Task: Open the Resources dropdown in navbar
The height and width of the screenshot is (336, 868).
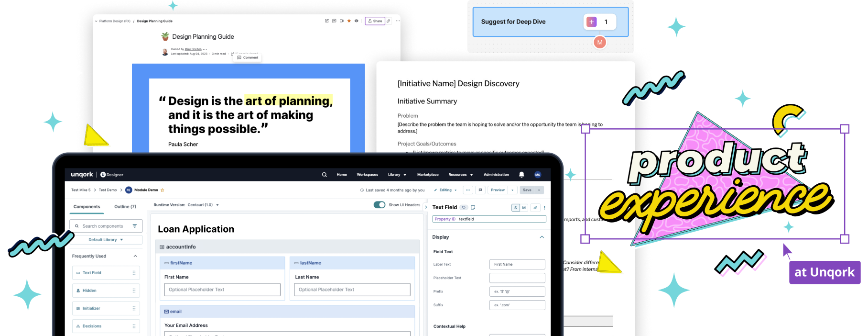Action: coord(461,175)
